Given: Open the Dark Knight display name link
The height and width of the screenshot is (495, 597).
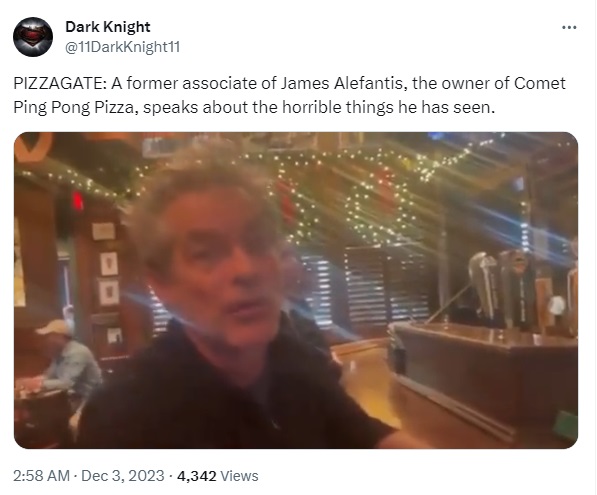Looking at the screenshot, I should [x=108, y=27].
